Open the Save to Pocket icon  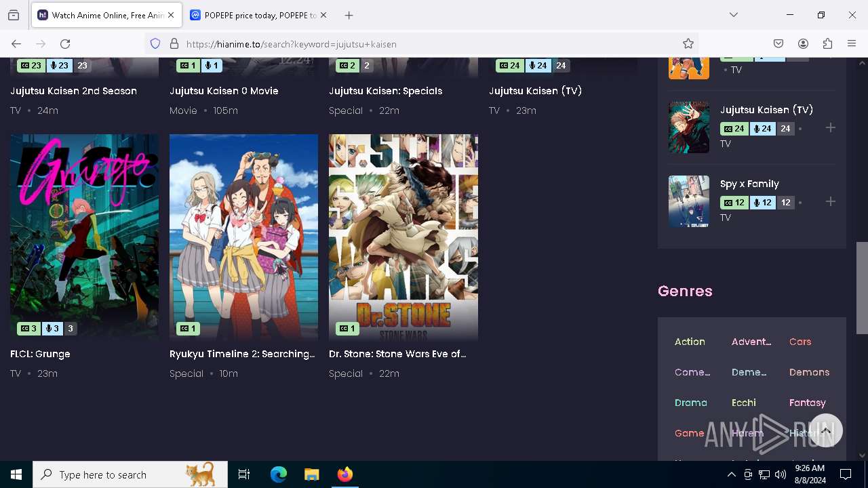(778, 44)
